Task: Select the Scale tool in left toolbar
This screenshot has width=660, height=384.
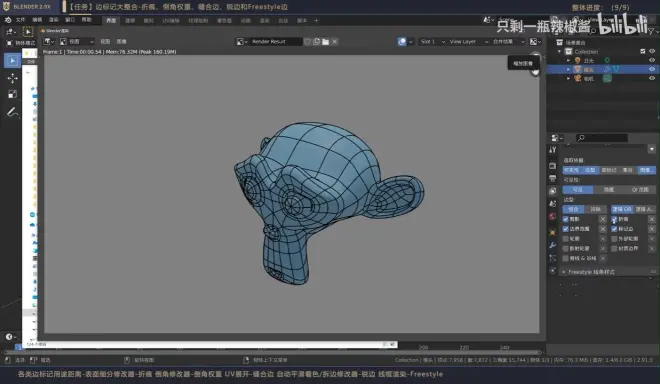Action: pos(12,94)
